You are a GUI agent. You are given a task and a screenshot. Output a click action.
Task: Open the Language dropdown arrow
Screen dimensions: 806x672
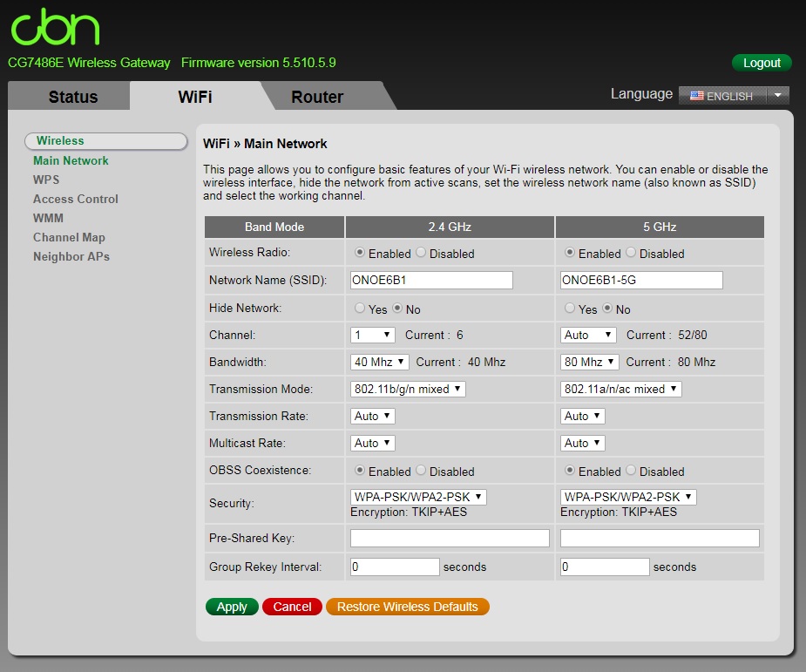[778, 95]
